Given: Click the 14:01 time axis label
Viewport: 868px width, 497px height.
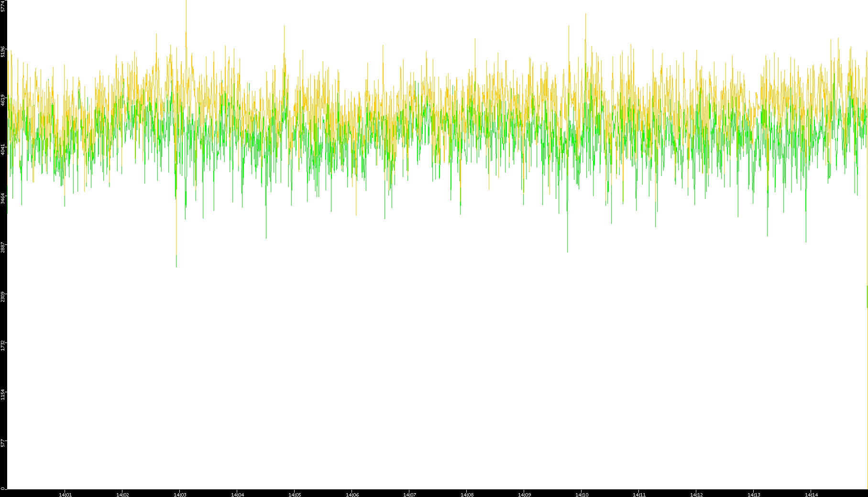Looking at the screenshot, I should click(x=65, y=495).
